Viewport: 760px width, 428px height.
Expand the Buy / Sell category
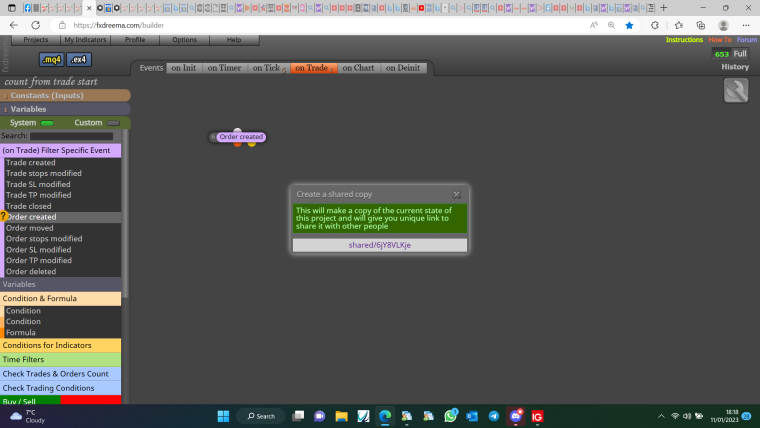(x=61, y=400)
